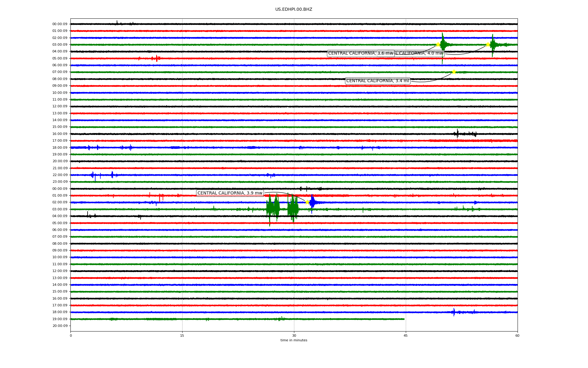Click the 'time in minutes' axis label

[294, 340]
